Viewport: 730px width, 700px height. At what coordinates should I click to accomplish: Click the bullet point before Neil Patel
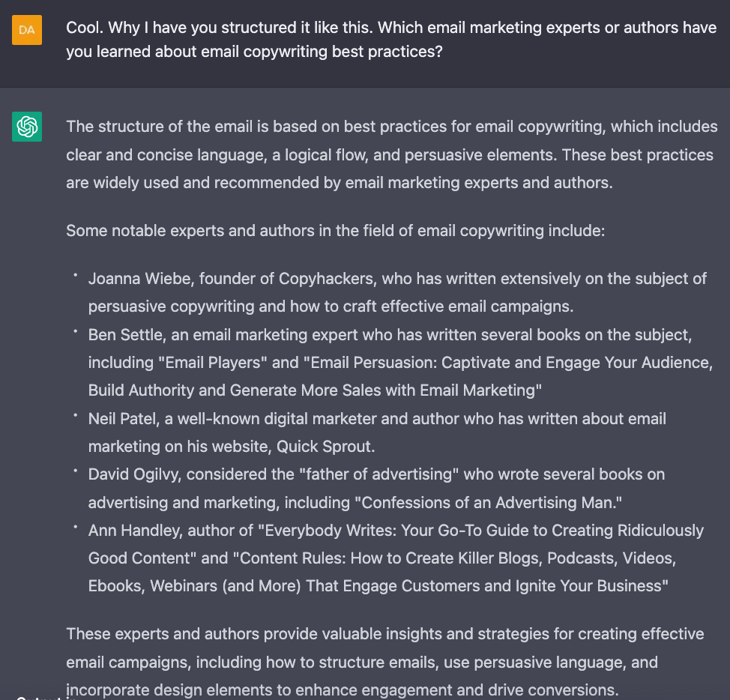coord(76,415)
